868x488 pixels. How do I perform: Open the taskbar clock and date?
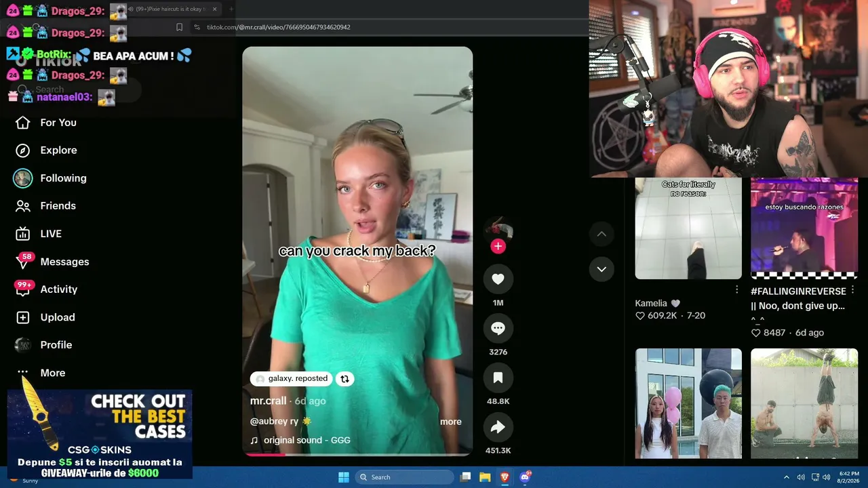[848, 477]
